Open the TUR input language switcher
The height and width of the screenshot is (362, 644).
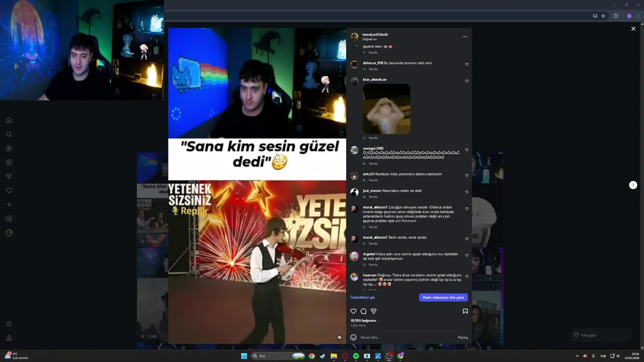pyautogui.click(x=603, y=356)
